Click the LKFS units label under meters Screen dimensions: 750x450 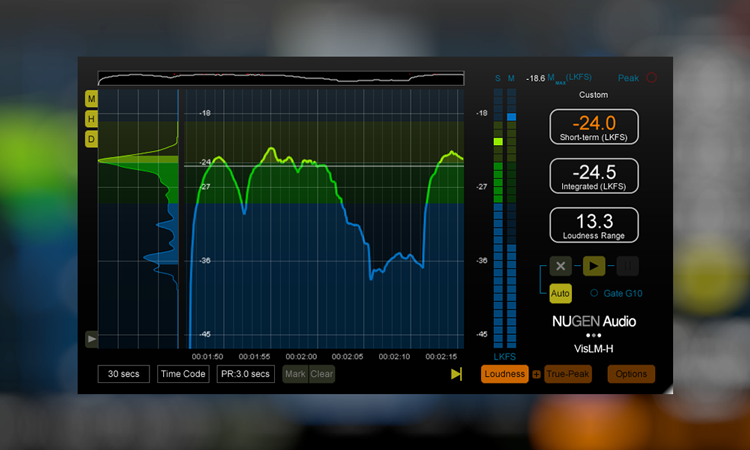tap(505, 357)
